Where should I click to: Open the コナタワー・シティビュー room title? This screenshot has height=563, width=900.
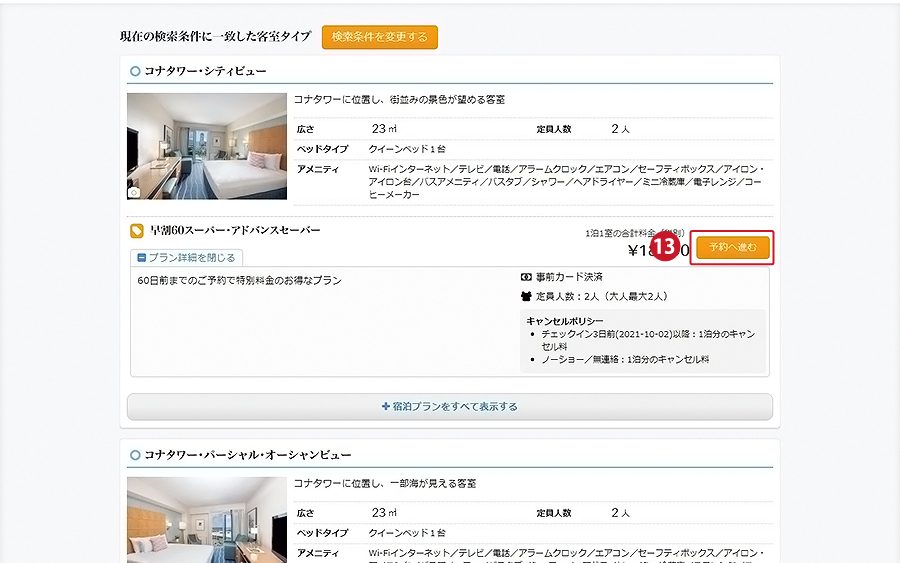click(x=205, y=71)
